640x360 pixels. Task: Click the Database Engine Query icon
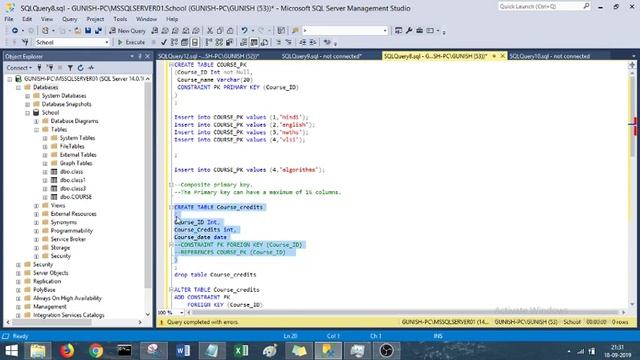coord(155,31)
